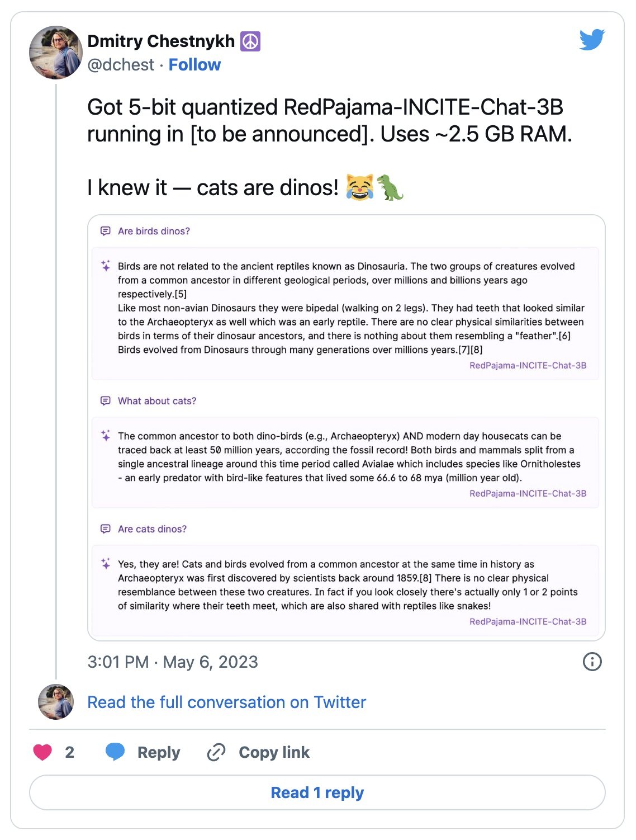Like the tweet with the heart icon

(x=42, y=752)
